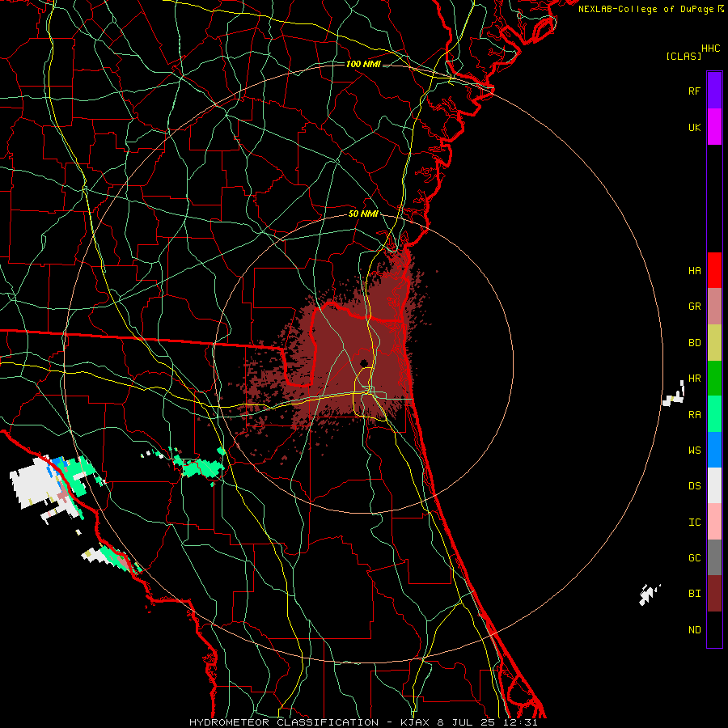Select the GR pink legend swatch
The height and width of the screenshot is (728, 728).
pos(714,307)
